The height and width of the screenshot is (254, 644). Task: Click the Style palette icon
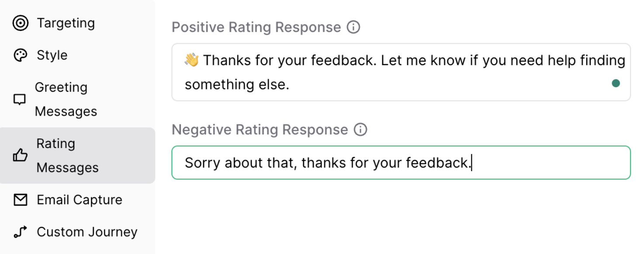click(21, 55)
